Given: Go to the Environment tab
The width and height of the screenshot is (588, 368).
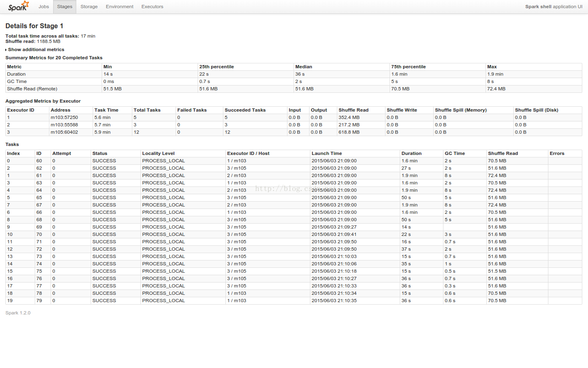Looking at the screenshot, I should coord(120,7).
